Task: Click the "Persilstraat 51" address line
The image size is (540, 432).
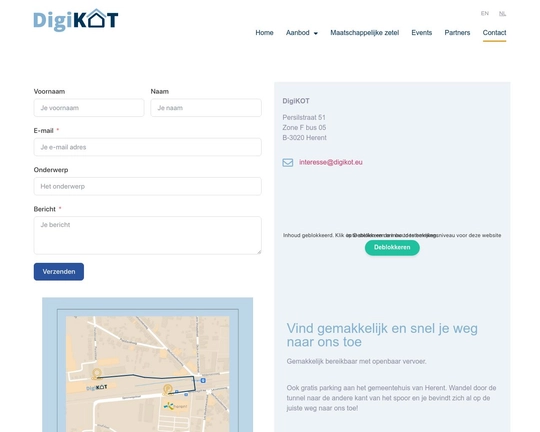Action: coord(304,117)
